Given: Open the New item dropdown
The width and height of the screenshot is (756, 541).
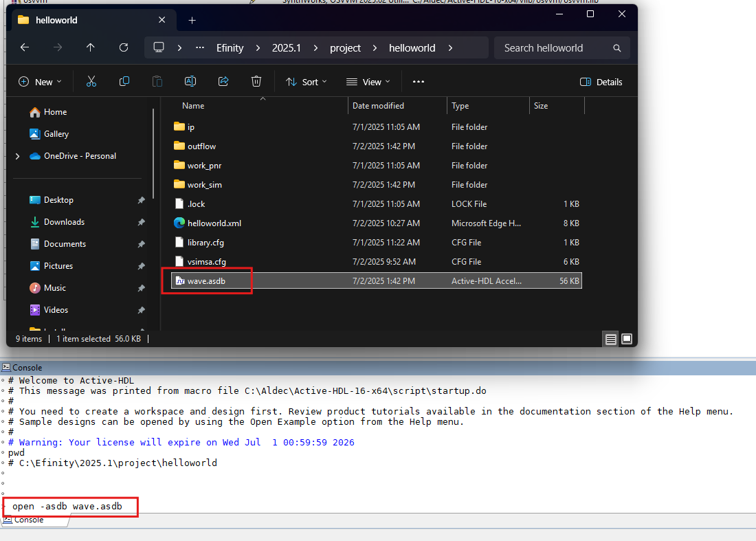Looking at the screenshot, I should tap(40, 82).
